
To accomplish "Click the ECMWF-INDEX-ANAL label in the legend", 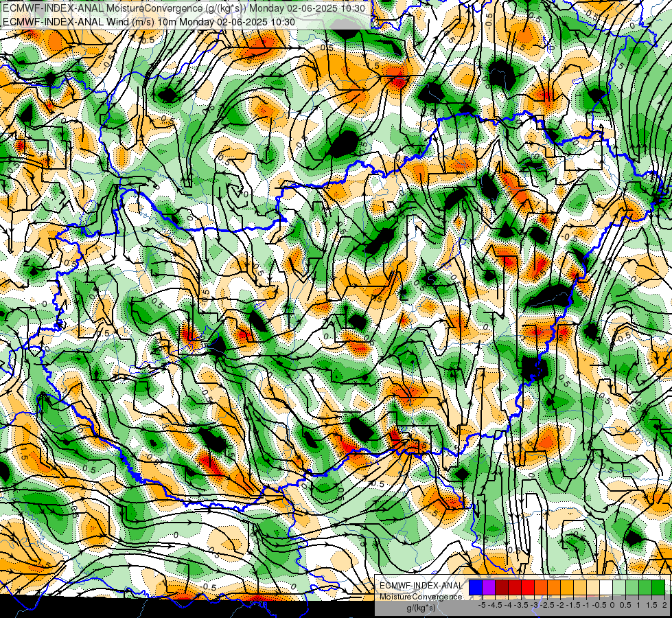I will [x=421, y=586].
